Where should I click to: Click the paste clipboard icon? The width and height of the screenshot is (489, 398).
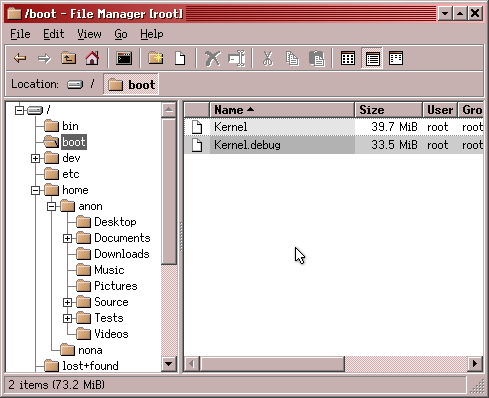coord(317,59)
